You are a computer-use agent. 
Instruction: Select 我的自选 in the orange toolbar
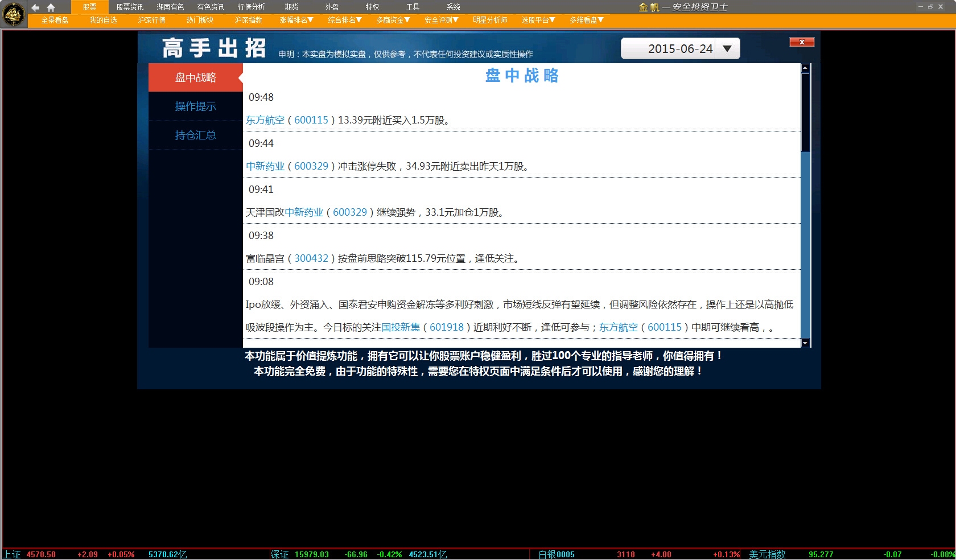pyautogui.click(x=103, y=20)
